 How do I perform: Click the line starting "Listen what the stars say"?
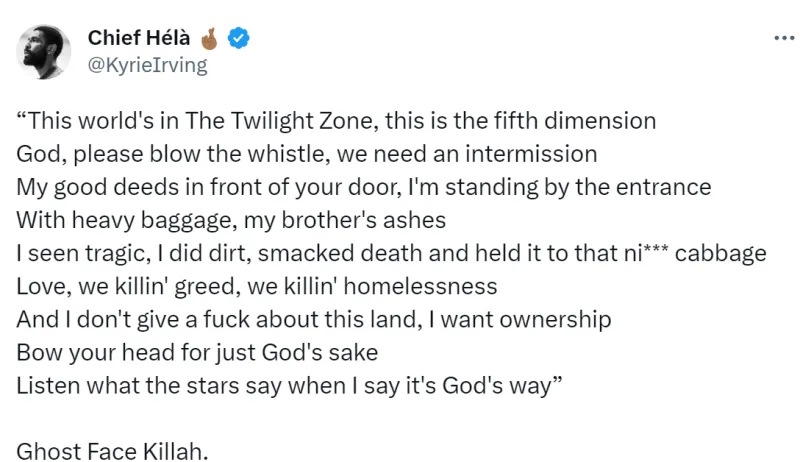(289, 386)
